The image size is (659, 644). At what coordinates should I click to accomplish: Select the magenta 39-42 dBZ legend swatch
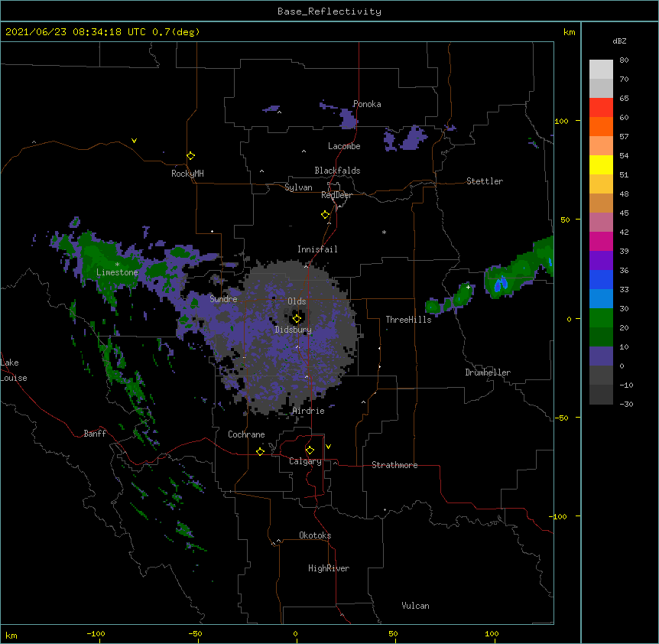point(601,241)
